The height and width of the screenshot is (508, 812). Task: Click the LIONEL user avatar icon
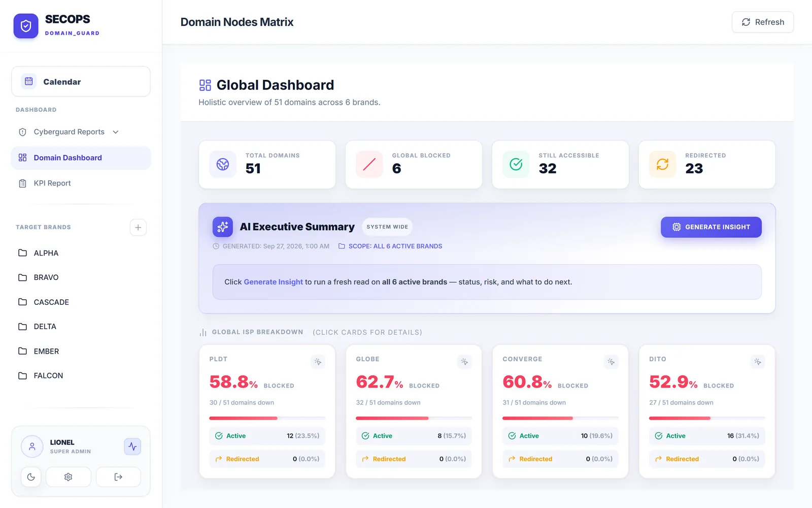pyautogui.click(x=32, y=447)
